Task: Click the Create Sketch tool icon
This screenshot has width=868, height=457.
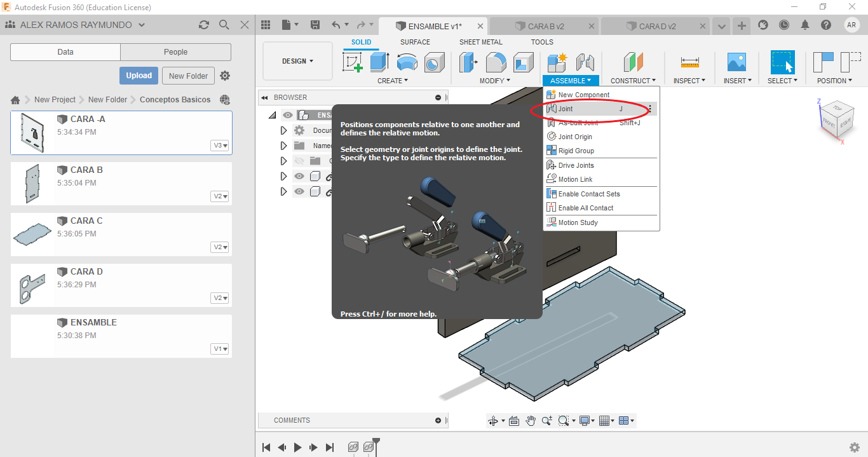Action: 353,62
